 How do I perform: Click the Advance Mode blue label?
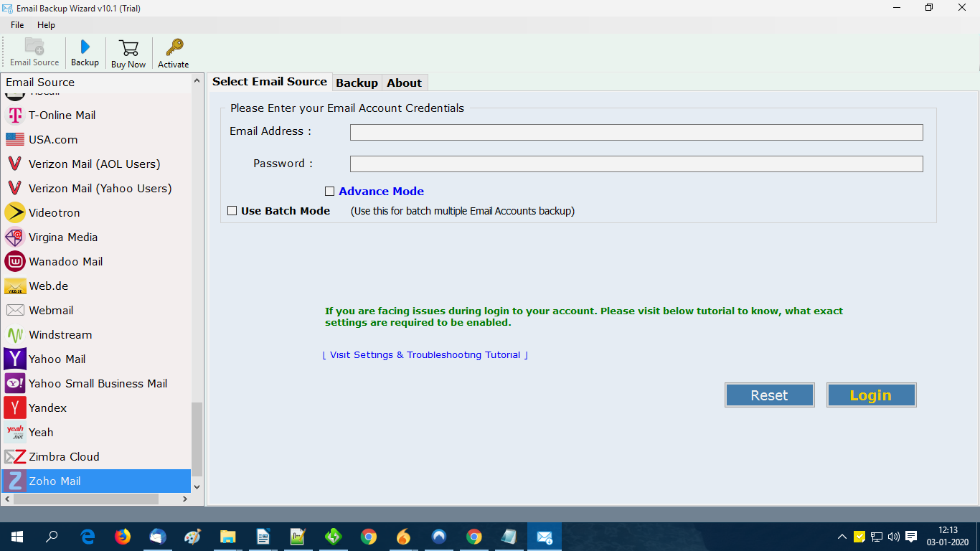click(381, 192)
